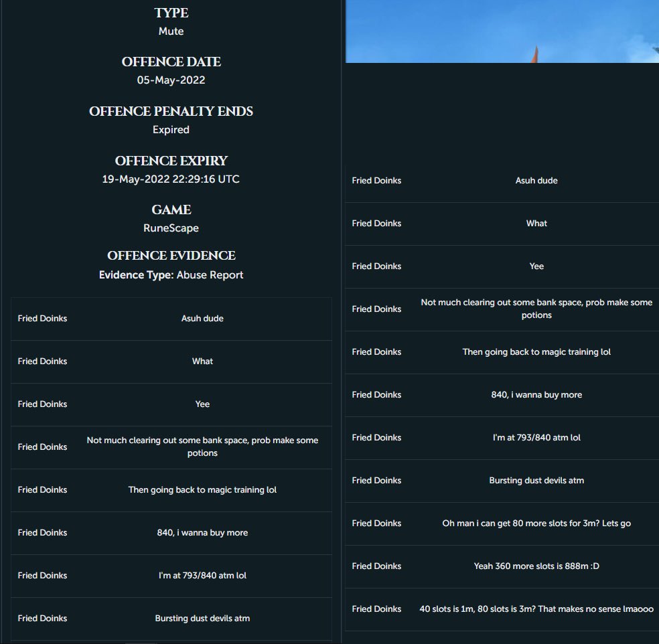Select '40 slots is 1m, 80 slots is 3m' message
This screenshot has height=644, width=659.
click(536, 609)
